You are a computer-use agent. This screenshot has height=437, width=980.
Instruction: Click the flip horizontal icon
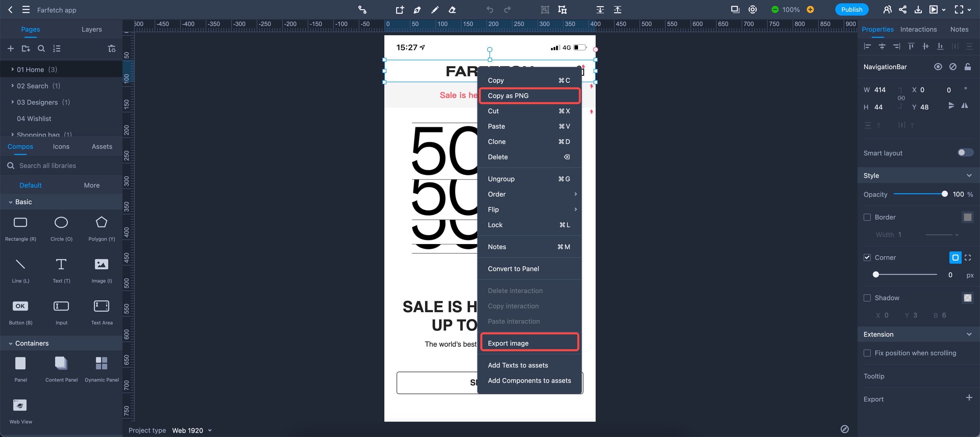click(x=964, y=105)
